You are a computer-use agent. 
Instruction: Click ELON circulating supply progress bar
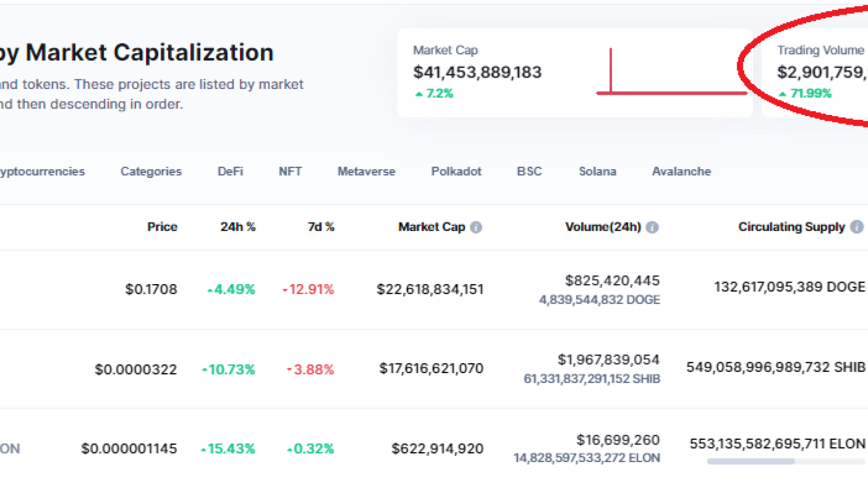pyautogui.click(x=786, y=461)
